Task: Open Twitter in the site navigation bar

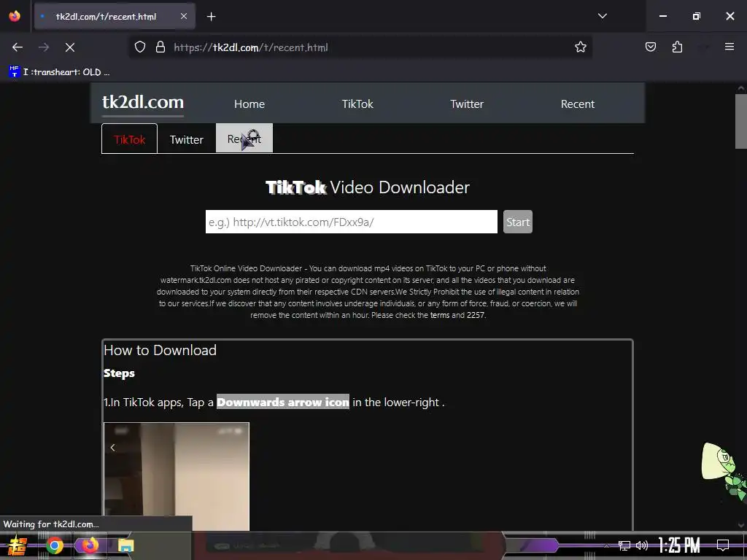Action: tap(467, 104)
